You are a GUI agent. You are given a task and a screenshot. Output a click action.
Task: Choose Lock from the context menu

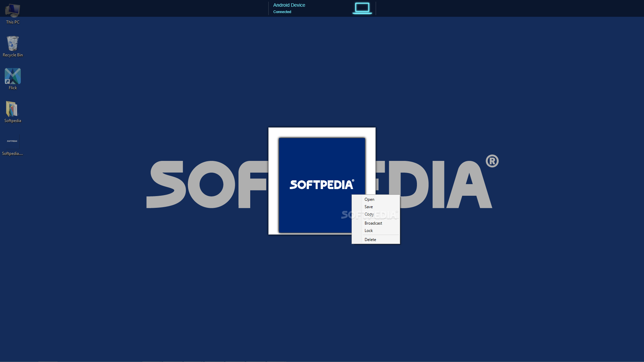pos(376,231)
